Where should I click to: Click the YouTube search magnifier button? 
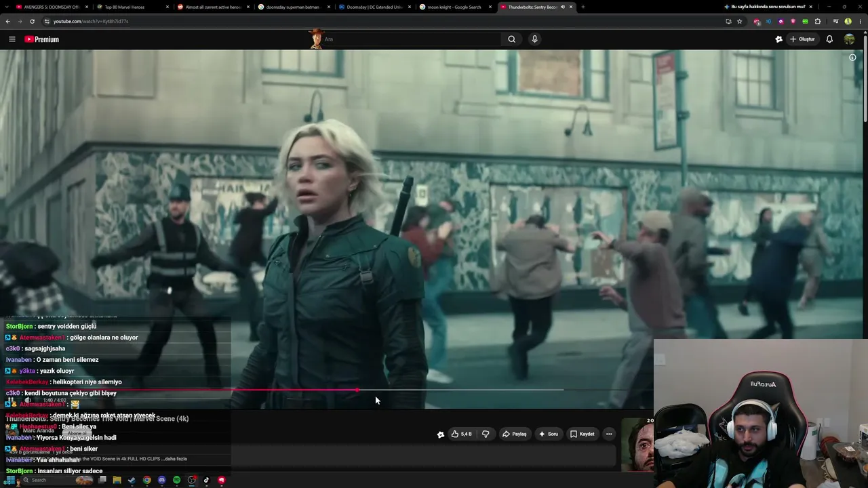tap(512, 39)
